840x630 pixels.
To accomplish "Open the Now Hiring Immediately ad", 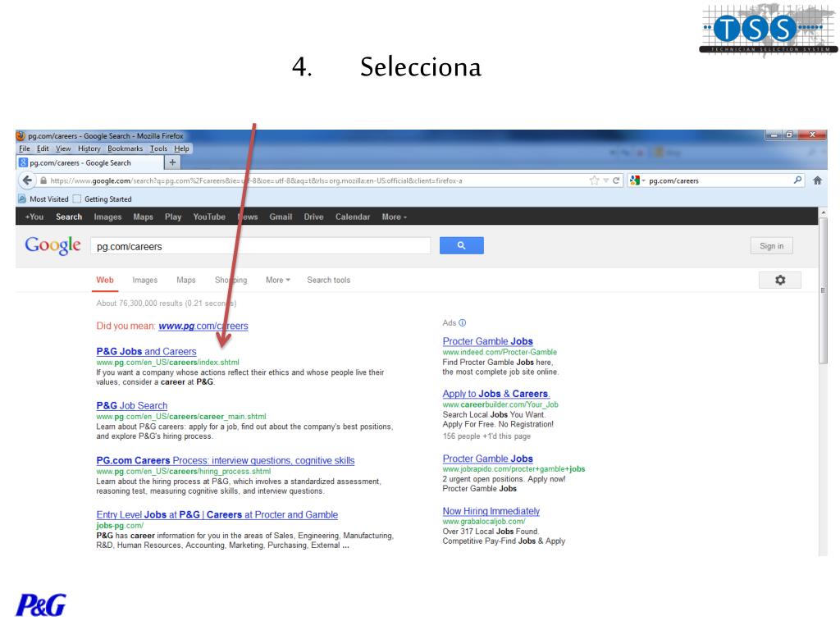I will (x=491, y=511).
